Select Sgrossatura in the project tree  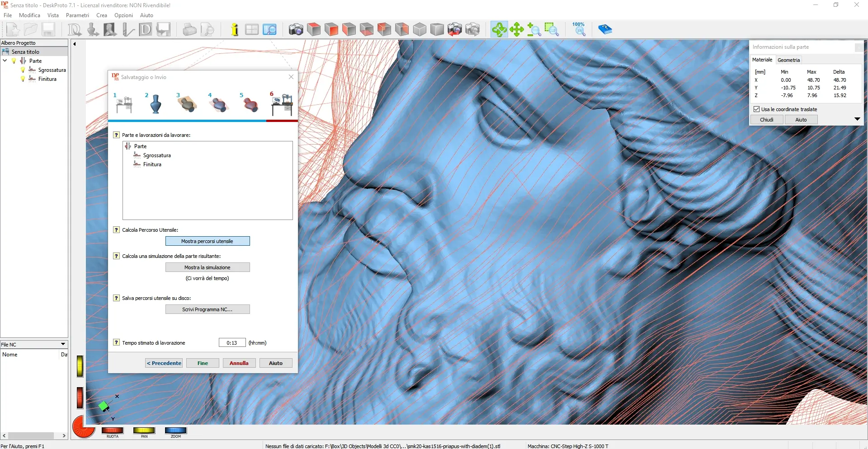point(52,70)
